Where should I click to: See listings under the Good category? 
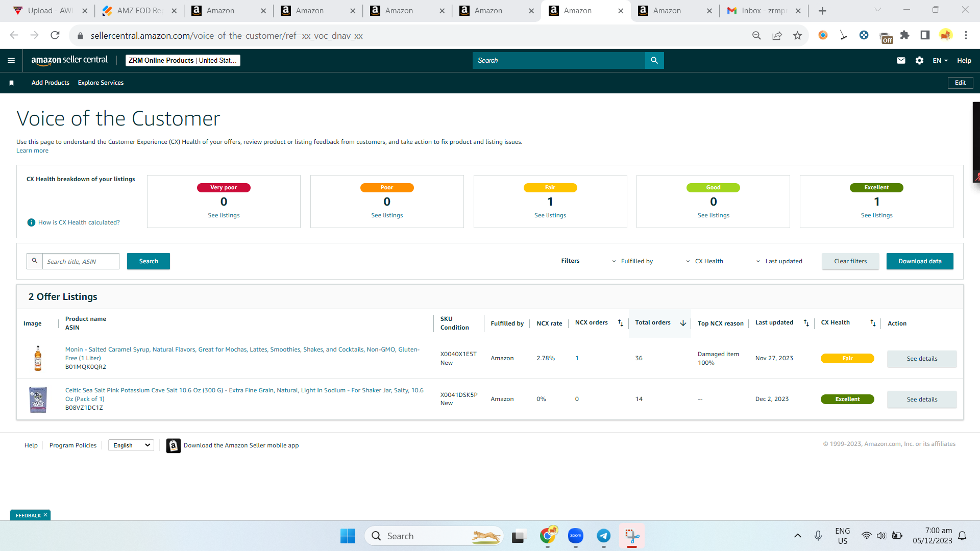[714, 215]
